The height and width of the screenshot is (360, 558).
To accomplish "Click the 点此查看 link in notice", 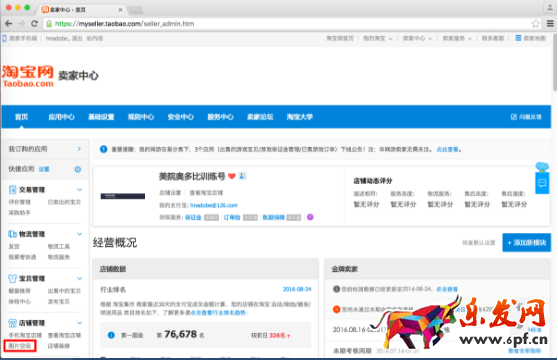I will click(x=447, y=149).
